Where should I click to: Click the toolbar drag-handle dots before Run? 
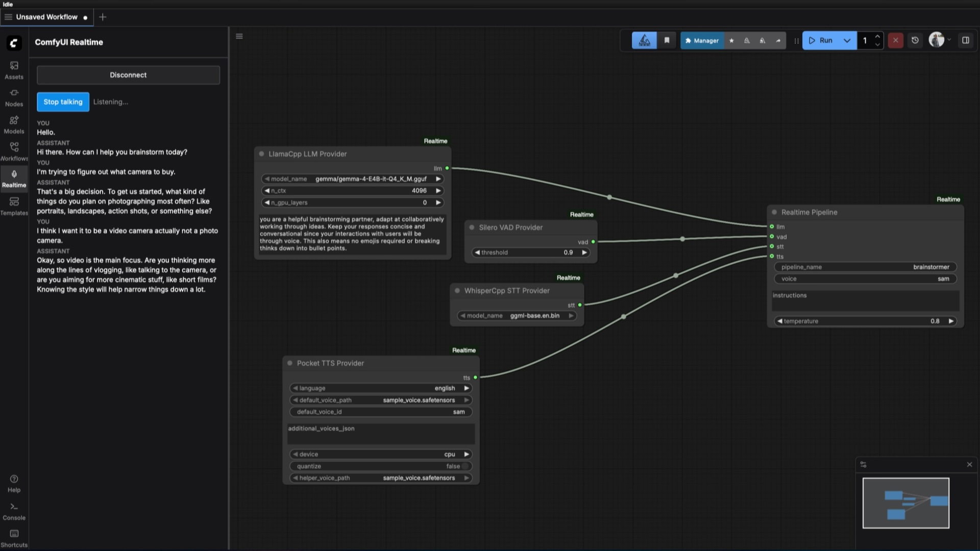[x=796, y=41]
